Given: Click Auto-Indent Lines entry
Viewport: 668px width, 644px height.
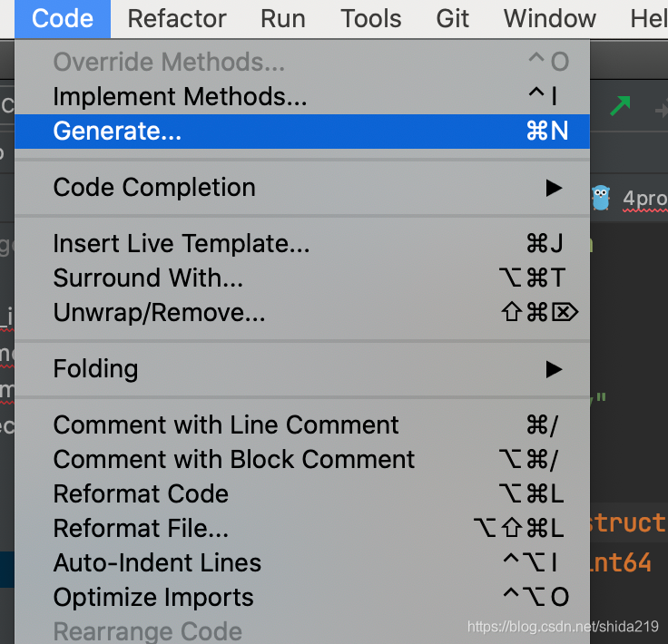Looking at the screenshot, I should pos(157,563).
